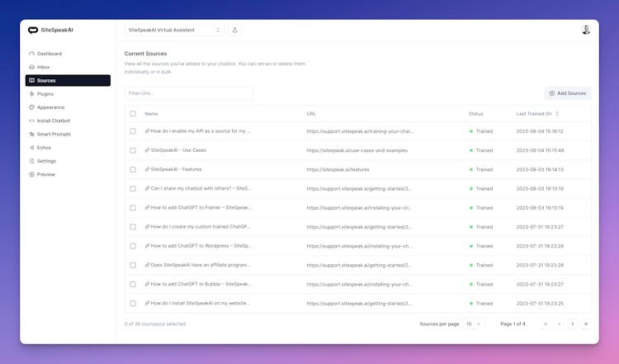The width and height of the screenshot is (619, 364).
Task: Open Smart Prompts in the sidebar
Action: pos(53,134)
